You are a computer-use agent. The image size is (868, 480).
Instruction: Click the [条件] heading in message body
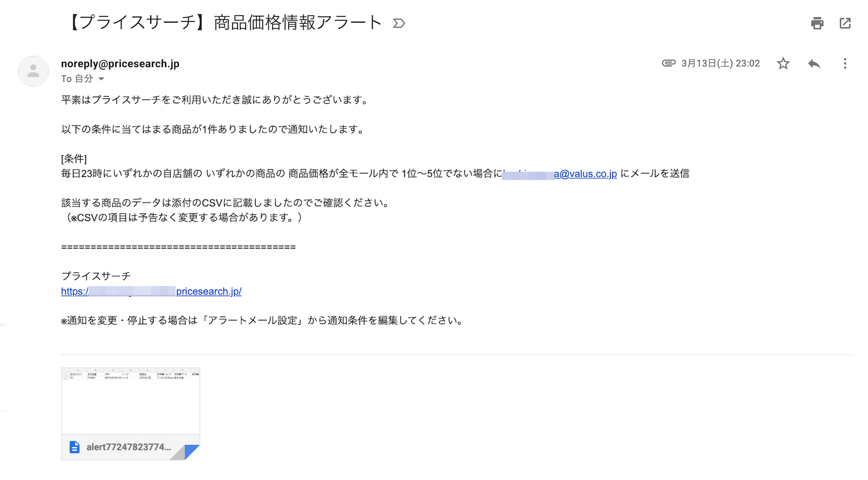[x=74, y=159]
